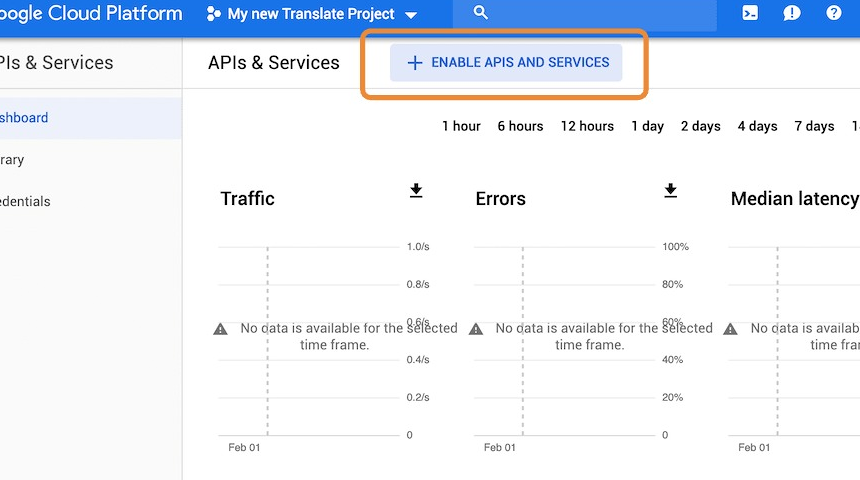
Task: Open Dashboard in the sidebar
Action: (x=24, y=118)
